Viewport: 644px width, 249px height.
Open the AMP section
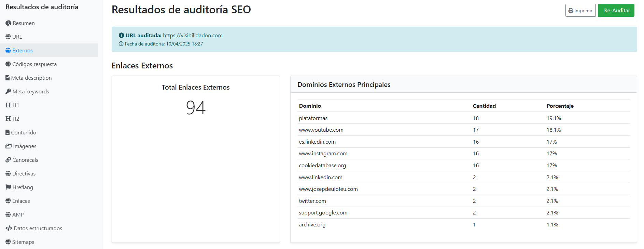coord(49,214)
